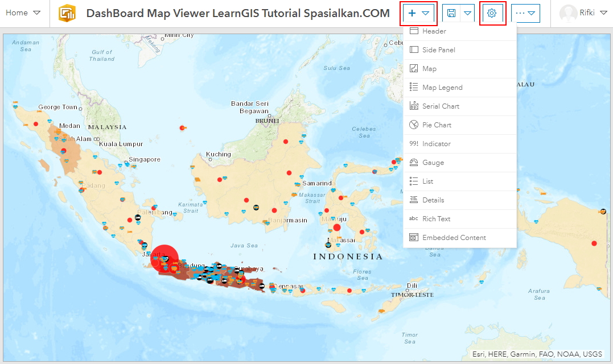Add a Gauge element
The width and height of the screenshot is (613, 364).
[460, 163]
